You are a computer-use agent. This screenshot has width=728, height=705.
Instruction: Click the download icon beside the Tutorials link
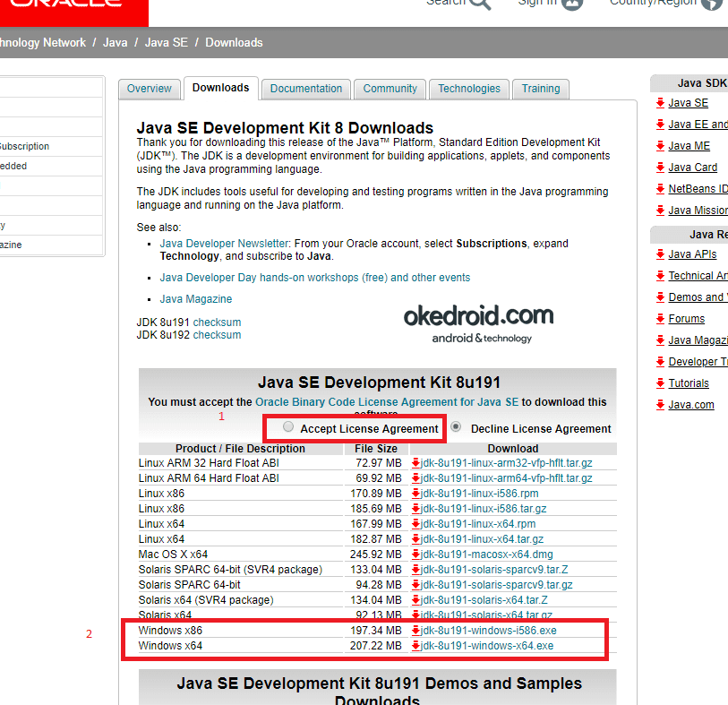point(661,383)
